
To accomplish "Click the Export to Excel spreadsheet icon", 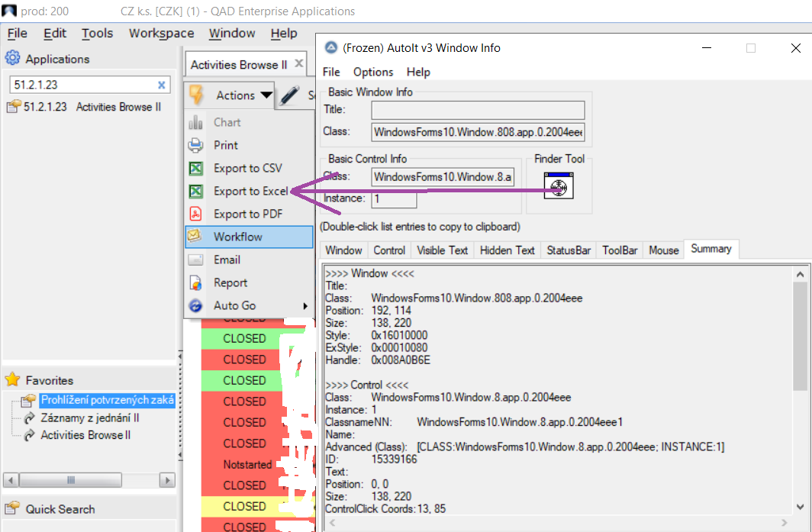I will point(195,191).
